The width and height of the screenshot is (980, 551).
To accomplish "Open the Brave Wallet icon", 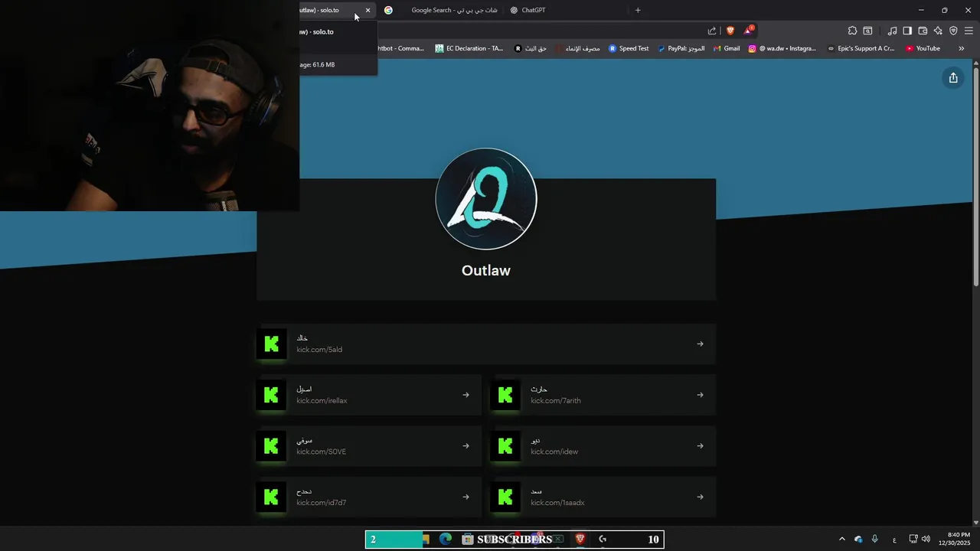I will pyautogui.click(x=923, y=31).
